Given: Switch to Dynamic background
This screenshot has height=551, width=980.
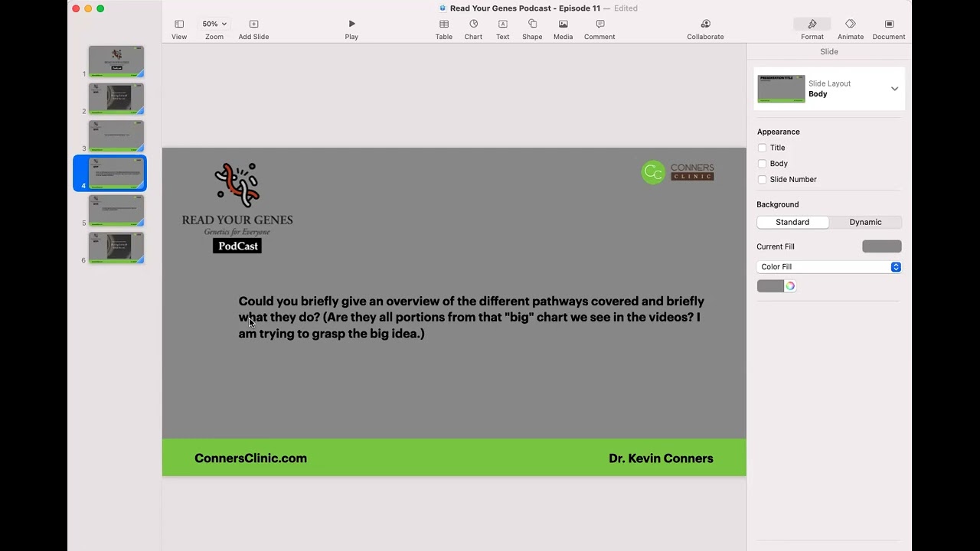Looking at the screenshot, I should 865,222.
